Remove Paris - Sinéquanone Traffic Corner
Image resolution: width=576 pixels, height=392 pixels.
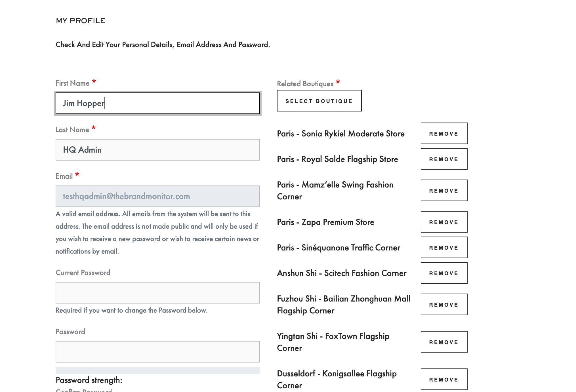[444, 248]
